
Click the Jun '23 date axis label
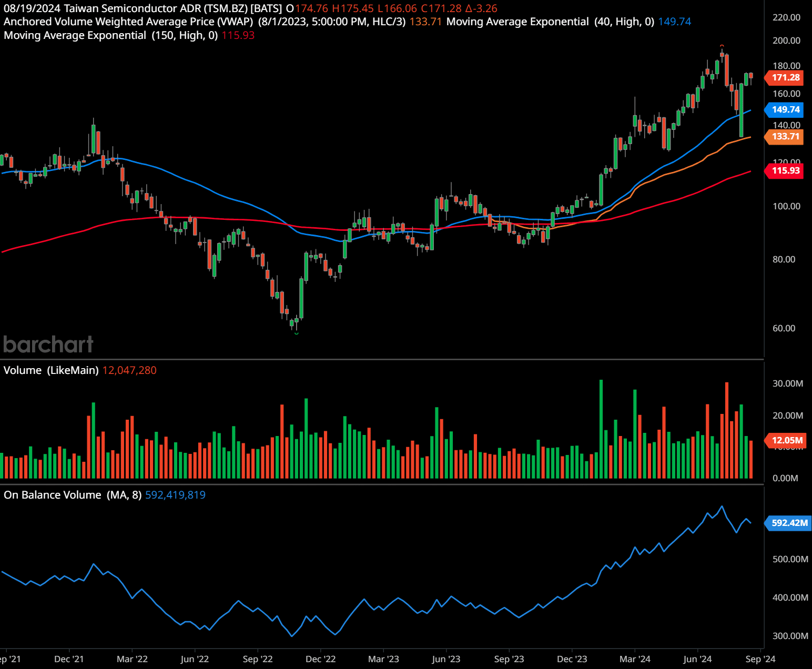coord(446,659)
